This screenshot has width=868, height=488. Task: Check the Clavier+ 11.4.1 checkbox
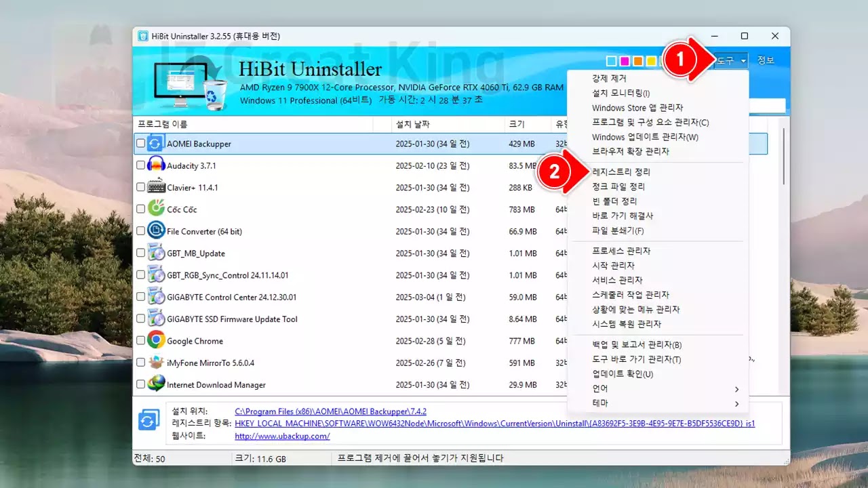click(140, 187)
